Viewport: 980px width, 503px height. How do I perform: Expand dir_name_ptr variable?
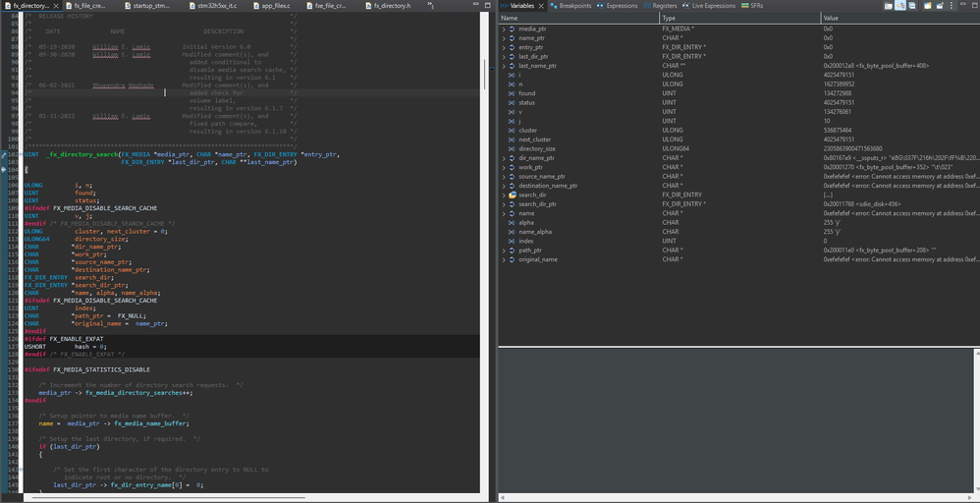[x=504, y=158]
